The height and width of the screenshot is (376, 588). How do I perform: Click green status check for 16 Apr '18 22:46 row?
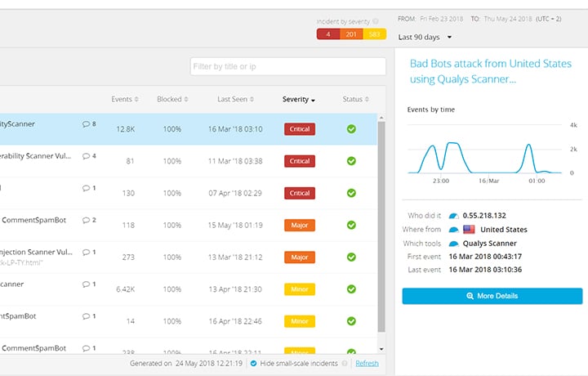point(351,321)
